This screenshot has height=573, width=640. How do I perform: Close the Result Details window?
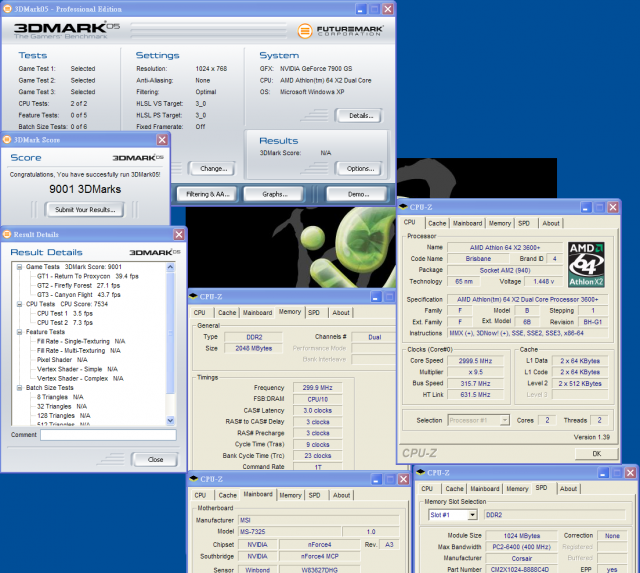(179, 234)
